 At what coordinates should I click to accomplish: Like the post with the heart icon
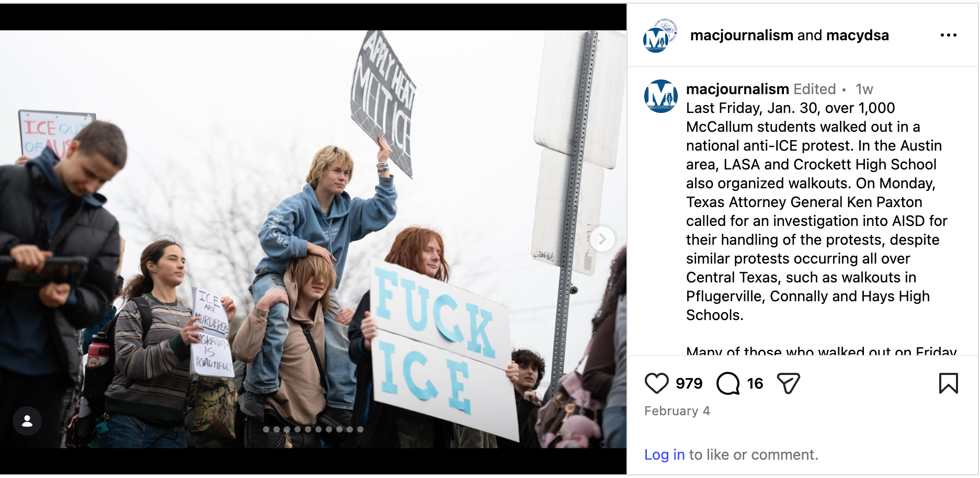point(656,383)
